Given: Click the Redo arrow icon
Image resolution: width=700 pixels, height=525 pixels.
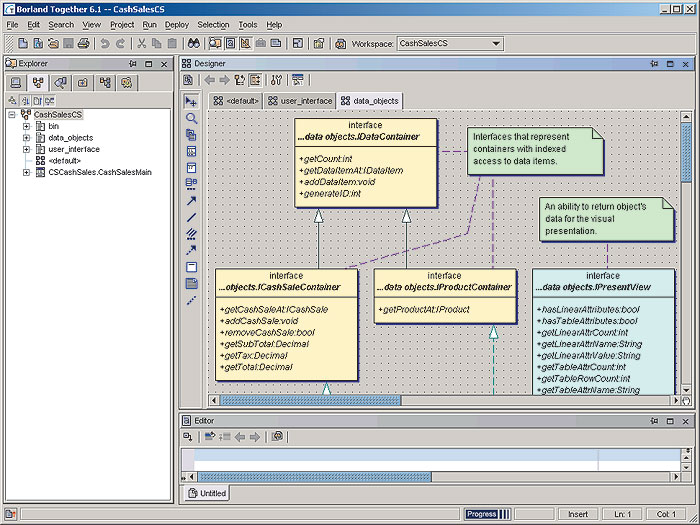Looking at the screenshot, I should pos(120,43).
